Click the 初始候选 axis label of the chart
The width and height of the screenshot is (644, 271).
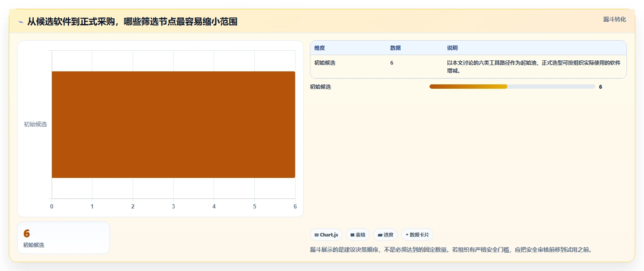[x=35, y=125]
